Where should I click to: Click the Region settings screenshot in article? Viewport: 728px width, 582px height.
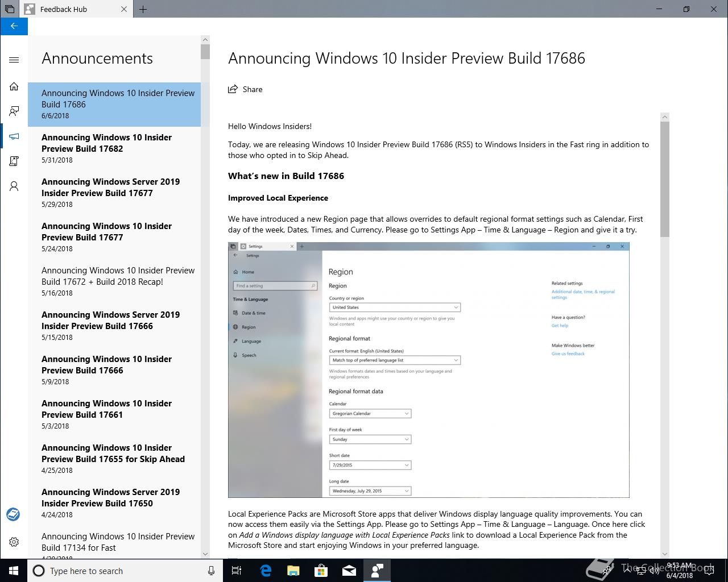pos(429,370)
